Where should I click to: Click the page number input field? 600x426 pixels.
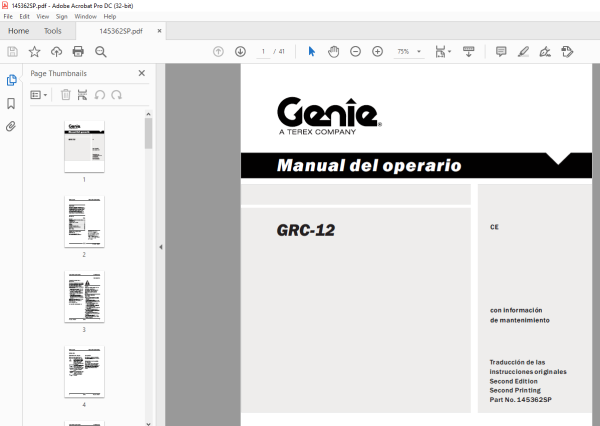coord(263,51)
